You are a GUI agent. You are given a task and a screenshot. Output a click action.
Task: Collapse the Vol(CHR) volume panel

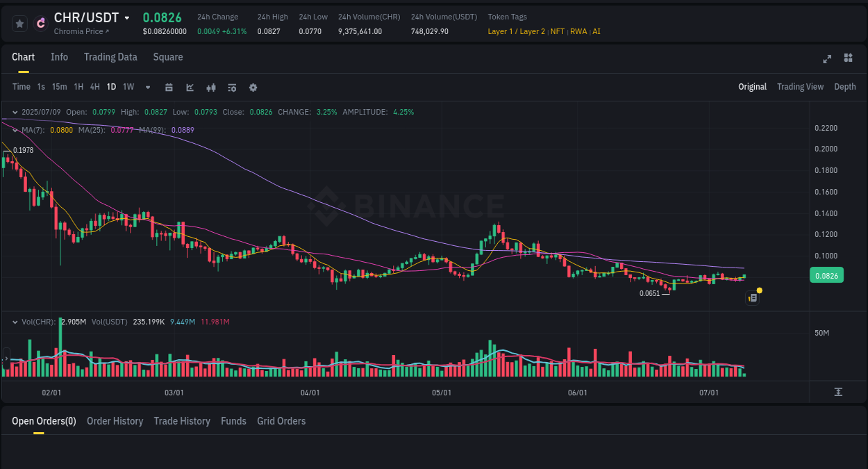(15, 322)
